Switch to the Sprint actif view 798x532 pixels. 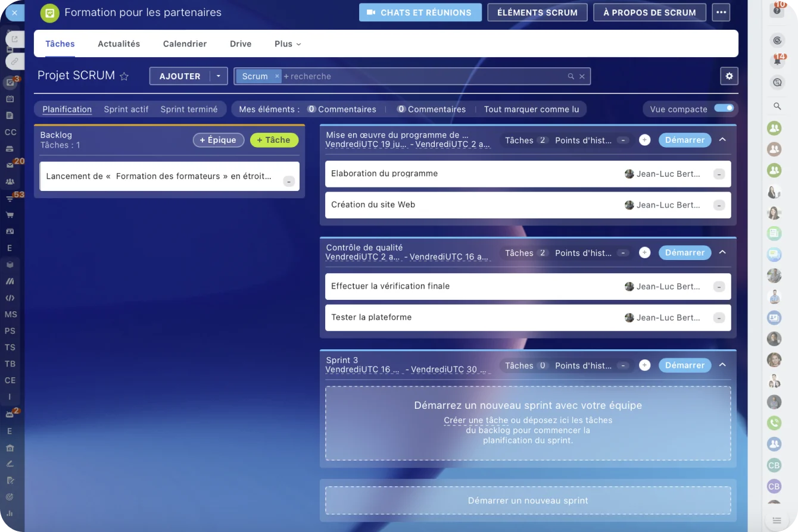pos(126,109)
